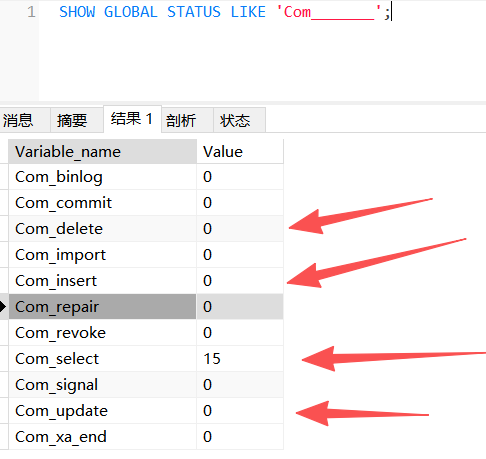Click the Variable_name column header
This screenshot has height=459, width=486.
click(x=102, y=152)
